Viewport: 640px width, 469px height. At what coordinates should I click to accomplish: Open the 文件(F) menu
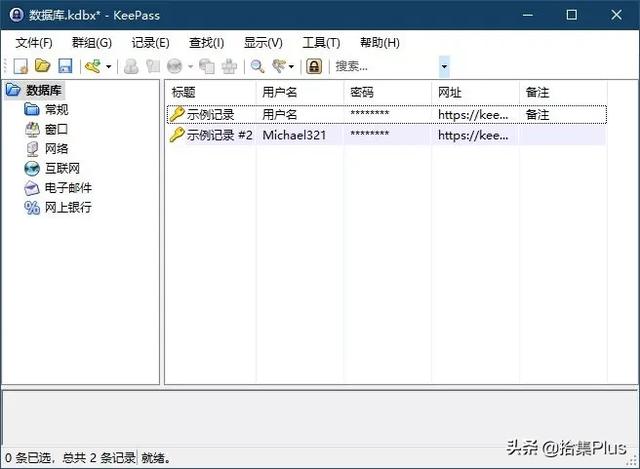coord(34,42)
